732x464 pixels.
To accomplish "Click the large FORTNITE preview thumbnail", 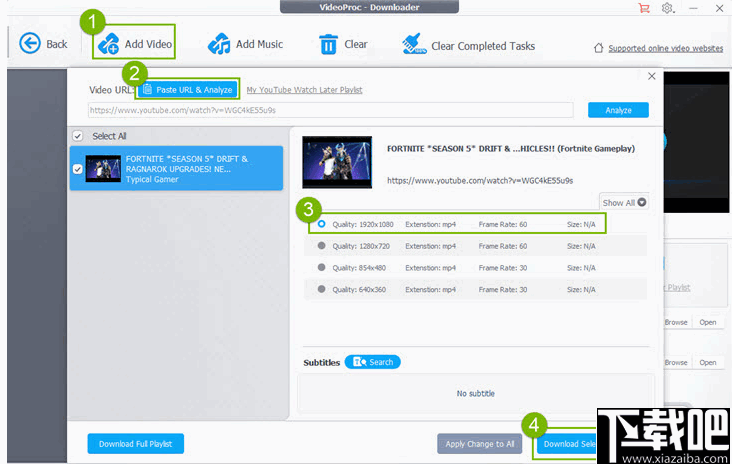I will (x=337, y=162).
